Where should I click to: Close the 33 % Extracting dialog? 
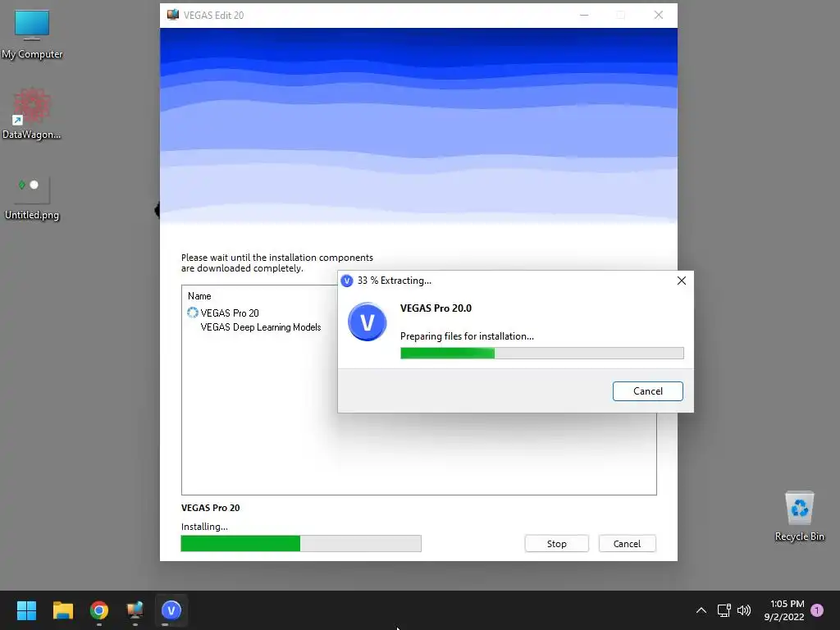click(682, 281)
